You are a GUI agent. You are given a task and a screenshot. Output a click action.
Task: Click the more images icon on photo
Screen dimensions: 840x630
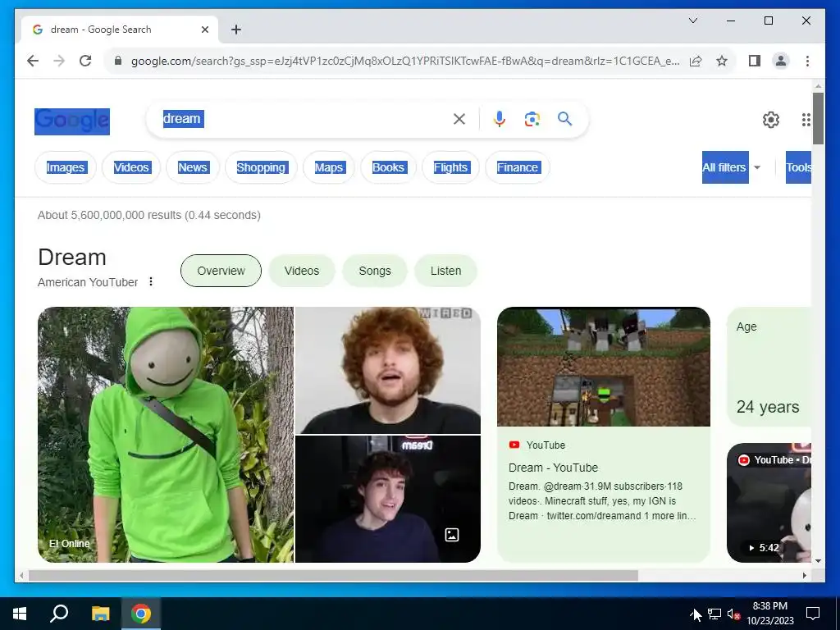pos(452,535)
